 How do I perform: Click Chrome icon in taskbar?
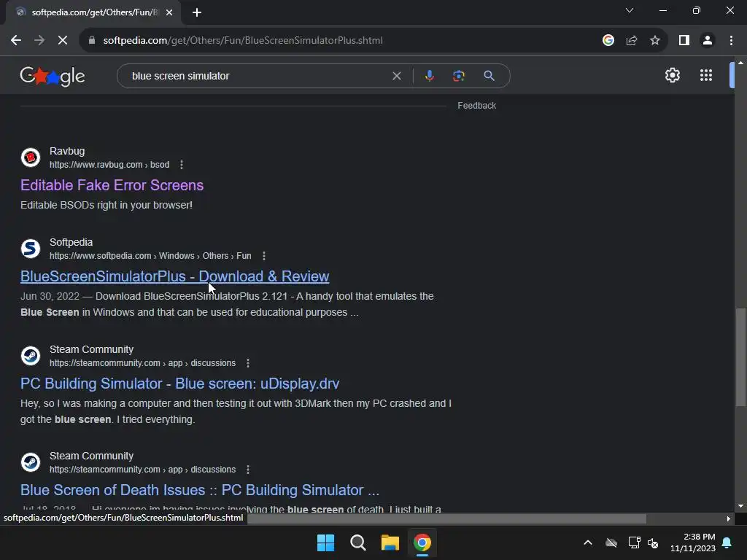[x=422, y=542]
